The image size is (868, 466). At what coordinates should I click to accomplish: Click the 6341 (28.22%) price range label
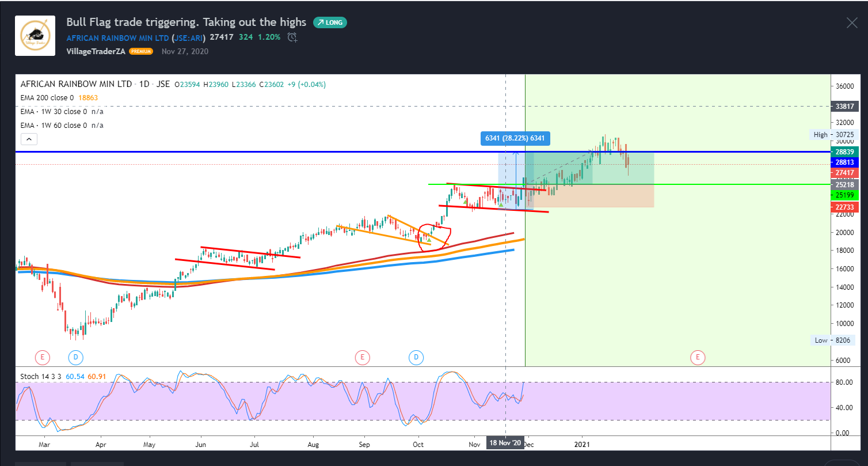pos(514,138)
